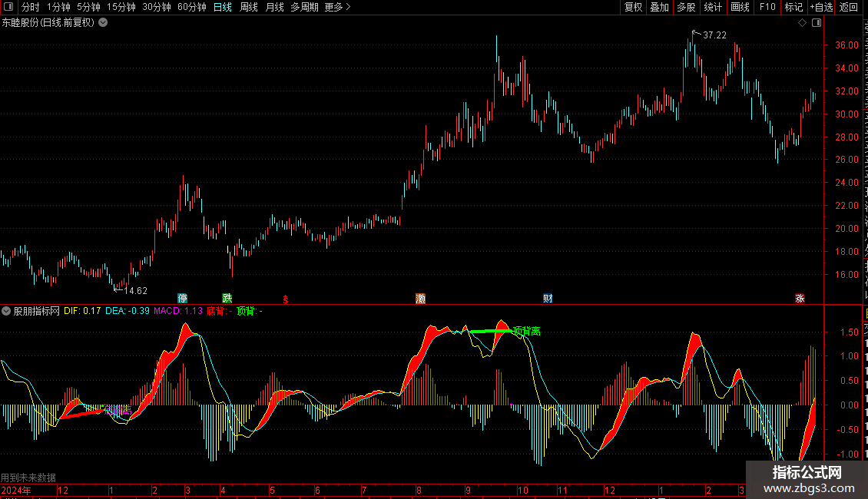Open the indicator menu beside 股朋指标网
The image size is (868, 499).
tap(6, 311)
